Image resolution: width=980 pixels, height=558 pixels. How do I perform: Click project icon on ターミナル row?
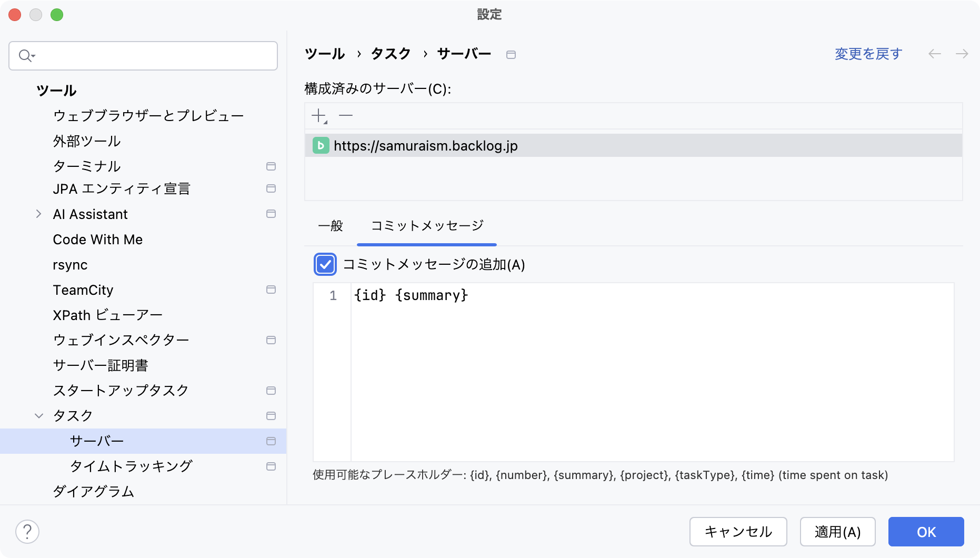(271, 166)
